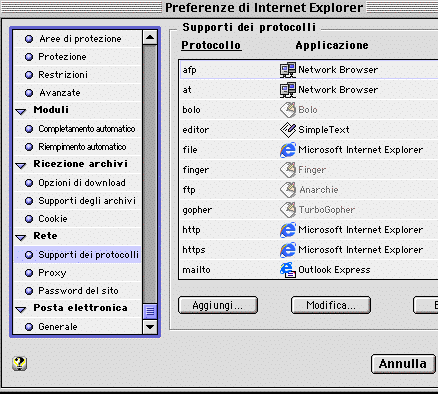
Task: Click the bullet icon beside Protezione
Action: click(29, 57)
